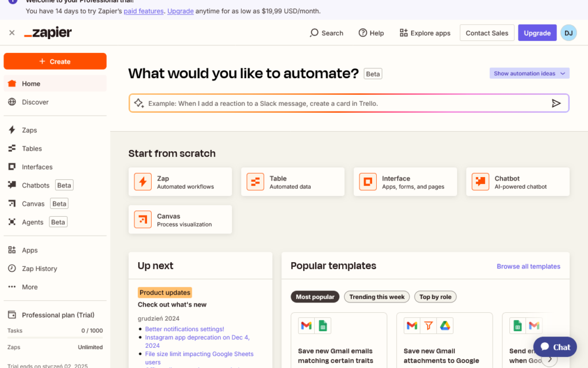The width and height of the screenshot is (588, 368).
Task: Click the Zapier logo
Action: (x=48, y=33)
